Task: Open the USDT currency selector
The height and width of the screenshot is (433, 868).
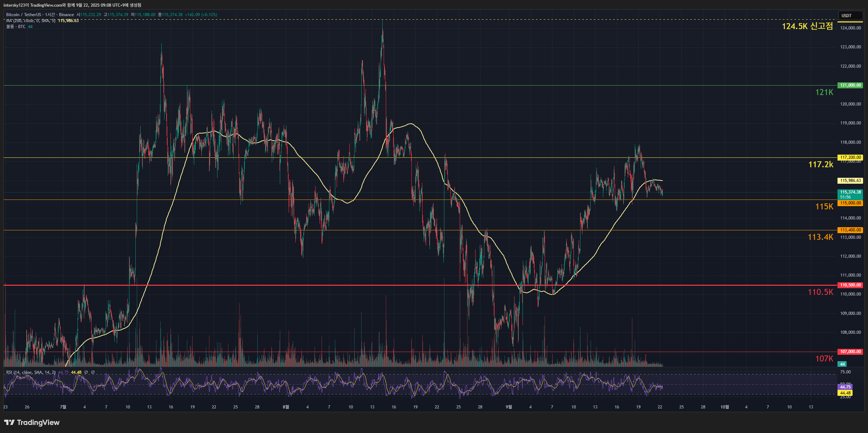Action: coord(850,15)
